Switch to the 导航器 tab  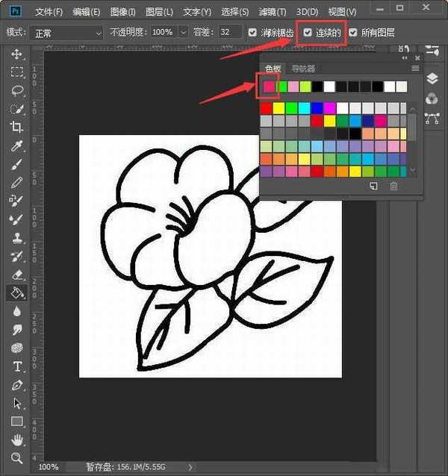[x=302, y=69]
